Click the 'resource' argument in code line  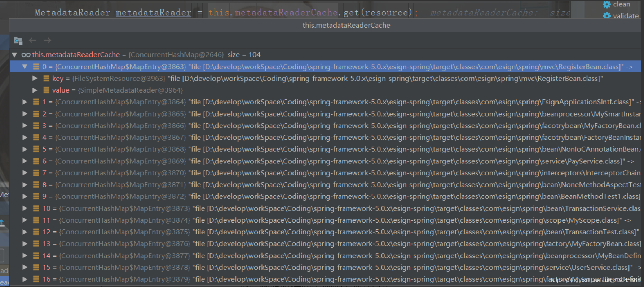point(386,13)
